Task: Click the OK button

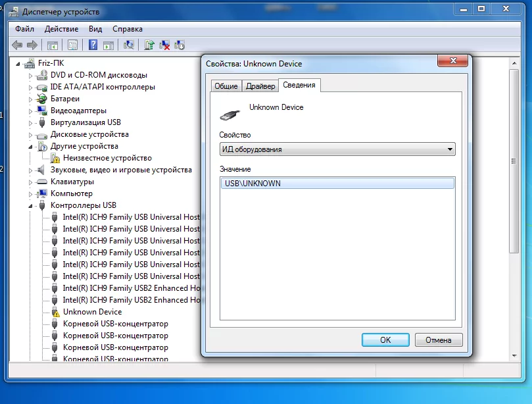Action: click(x=385, y=340)
